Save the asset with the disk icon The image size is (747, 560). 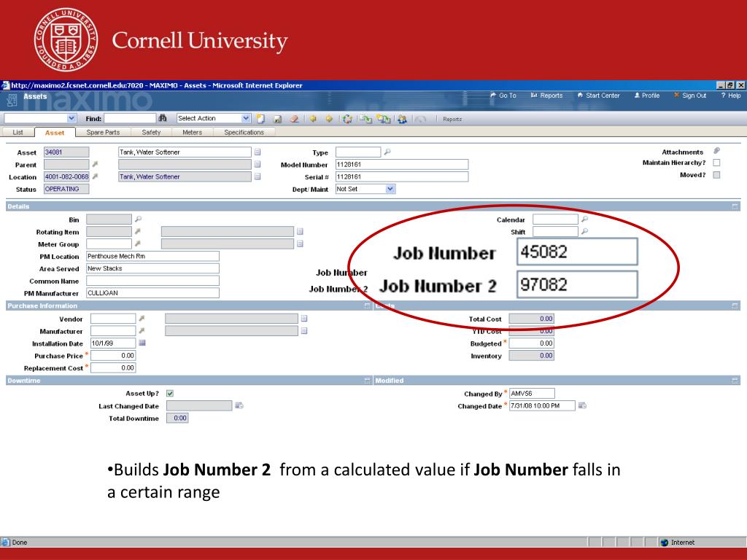click(277, 119)
